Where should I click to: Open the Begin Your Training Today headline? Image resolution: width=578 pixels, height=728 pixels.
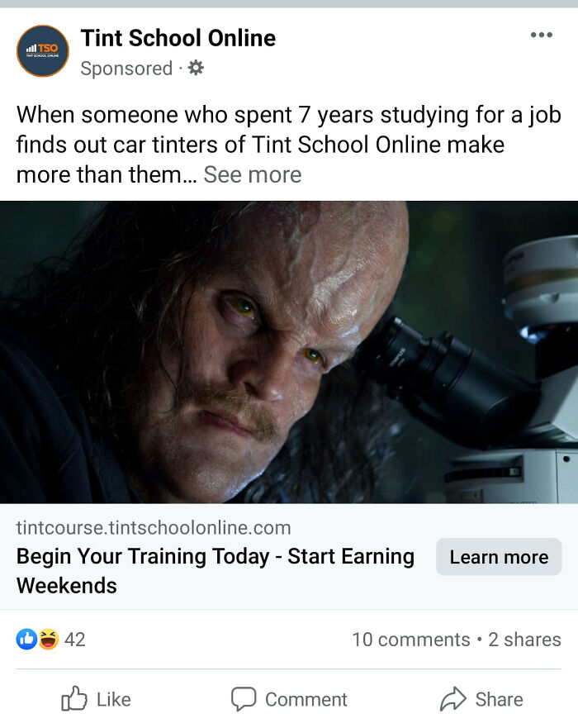pyautogui.click(x=216, y=571)
